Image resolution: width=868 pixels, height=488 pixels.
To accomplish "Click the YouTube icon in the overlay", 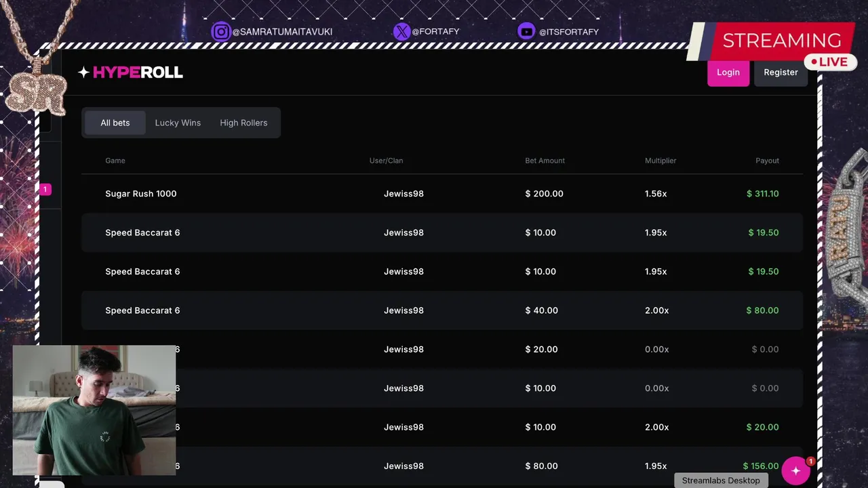I will tap(526, 32).
